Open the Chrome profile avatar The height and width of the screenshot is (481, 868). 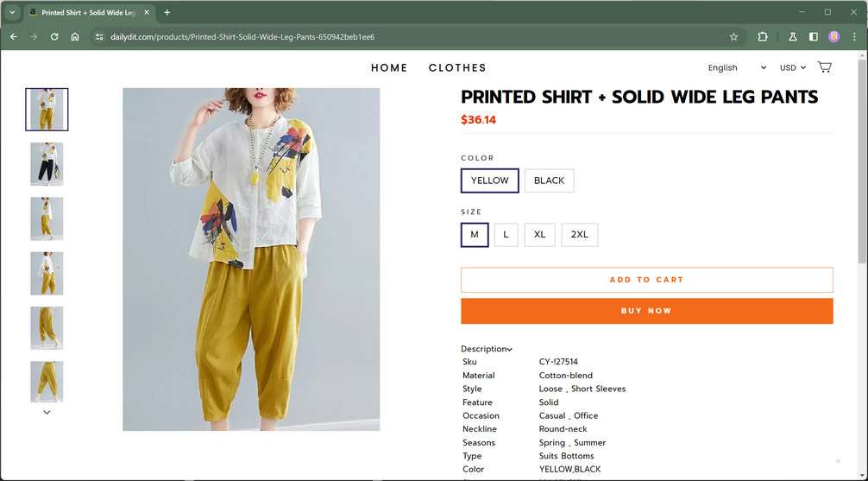click(833, 37)
